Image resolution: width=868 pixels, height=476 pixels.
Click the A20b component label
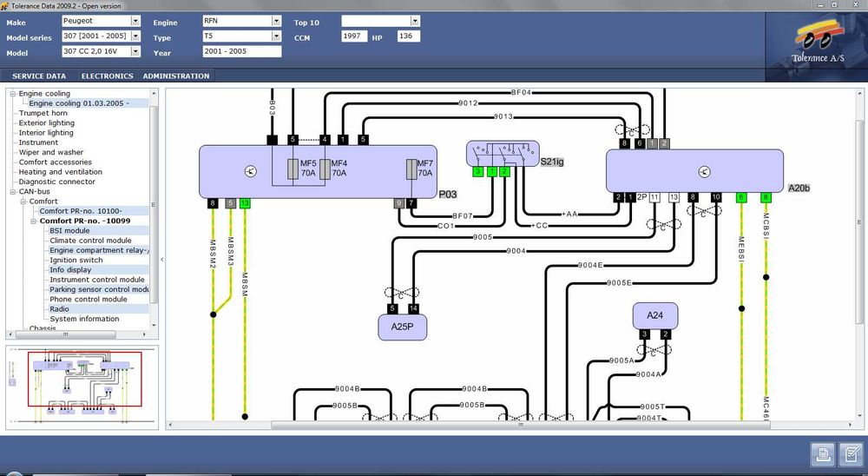tap(799, 188)
